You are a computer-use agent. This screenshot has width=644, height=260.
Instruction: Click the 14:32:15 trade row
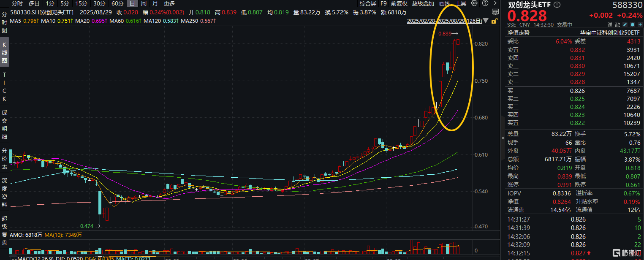pos(574,252)
